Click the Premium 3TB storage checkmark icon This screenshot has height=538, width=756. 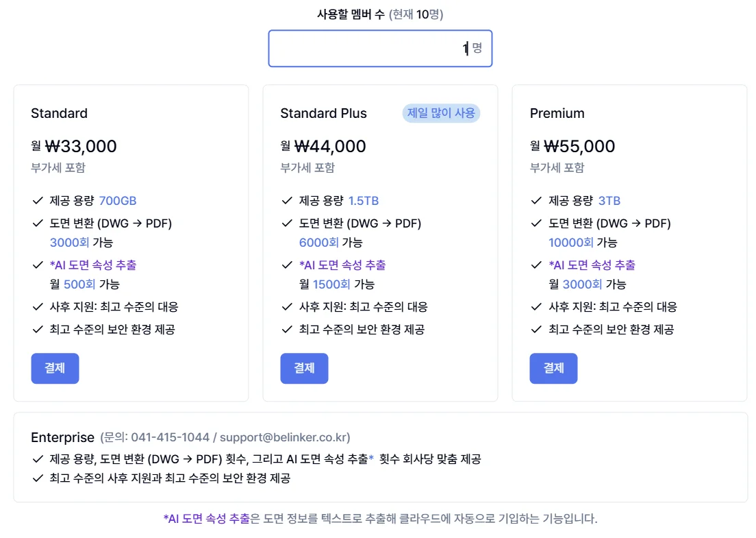(x=536, y=201)
